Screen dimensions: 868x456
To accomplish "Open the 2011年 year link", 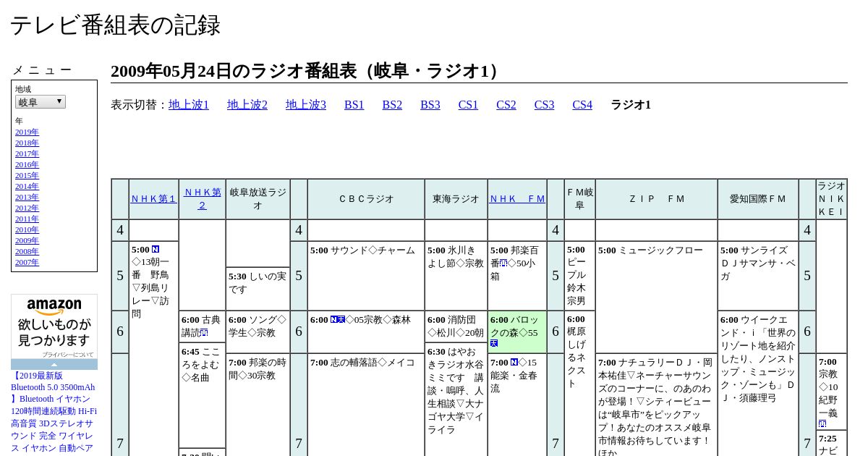I will coord(27,219).
